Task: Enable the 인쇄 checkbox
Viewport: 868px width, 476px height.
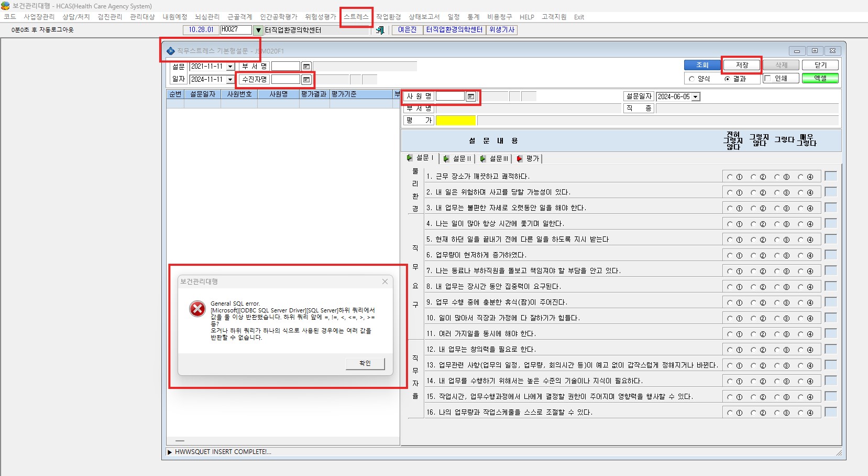Action: pyautogui.click(x=767, y=78)
